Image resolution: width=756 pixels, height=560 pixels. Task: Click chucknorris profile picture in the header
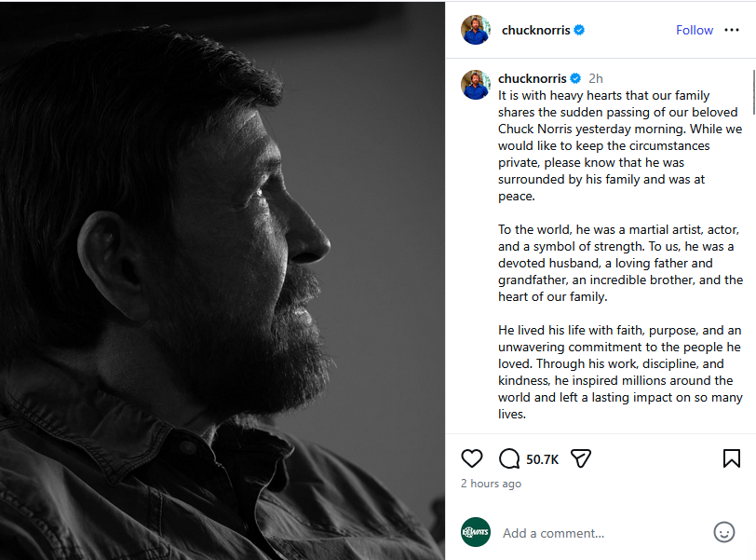475,30
